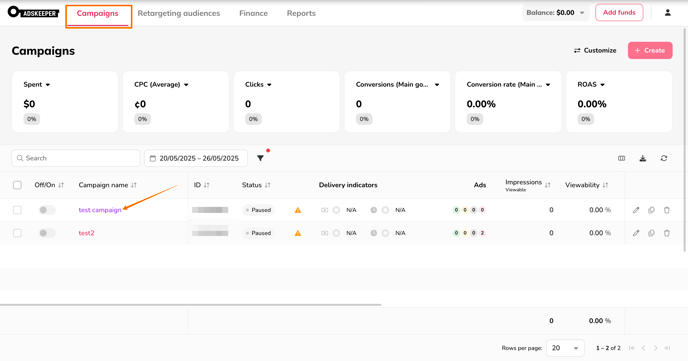Download the campaigns table export
Viewport: 688px width, 361px height.
tap(642, 158)
